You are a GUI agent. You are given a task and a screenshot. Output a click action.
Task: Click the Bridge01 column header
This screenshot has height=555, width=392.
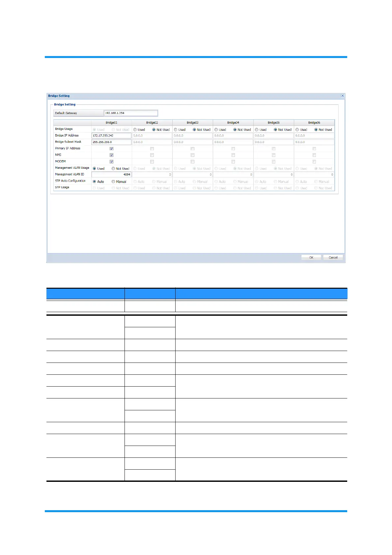[111, 123]
